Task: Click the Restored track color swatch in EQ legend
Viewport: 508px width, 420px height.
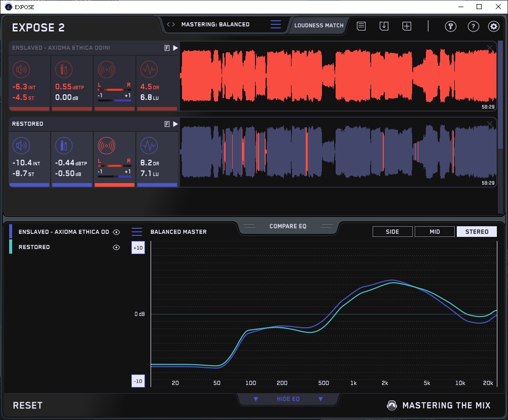Action: [11, 247]
